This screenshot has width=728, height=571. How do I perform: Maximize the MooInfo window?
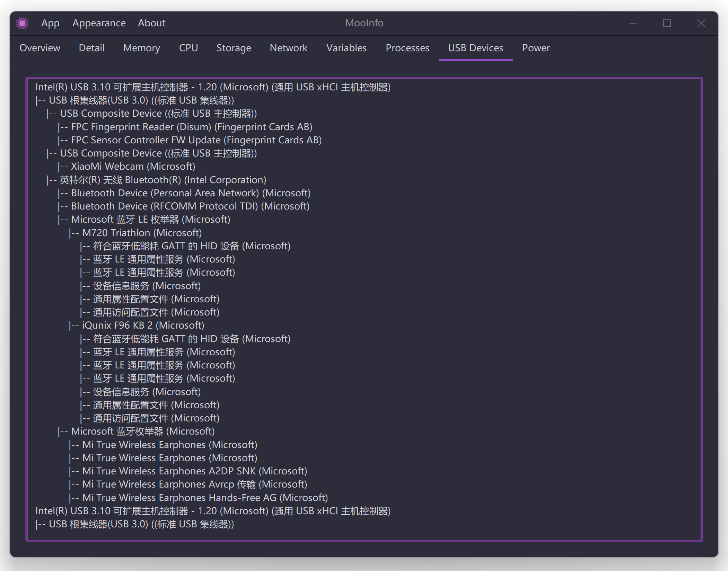point(667,23)
